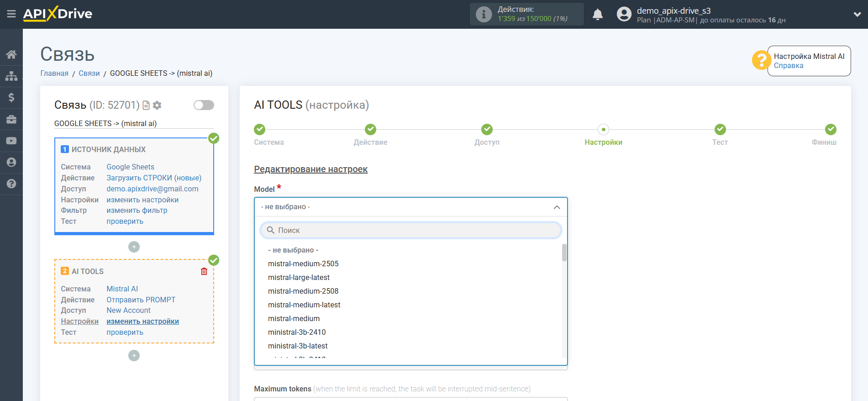Screen dimensions: 868x401
Task: Open the Home icon in the sidebar
Action: click(x=11, y=55)
